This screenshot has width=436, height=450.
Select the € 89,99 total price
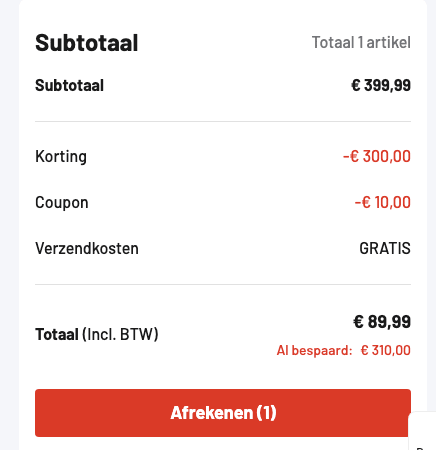pyautogui.click(x=382, y=322)
